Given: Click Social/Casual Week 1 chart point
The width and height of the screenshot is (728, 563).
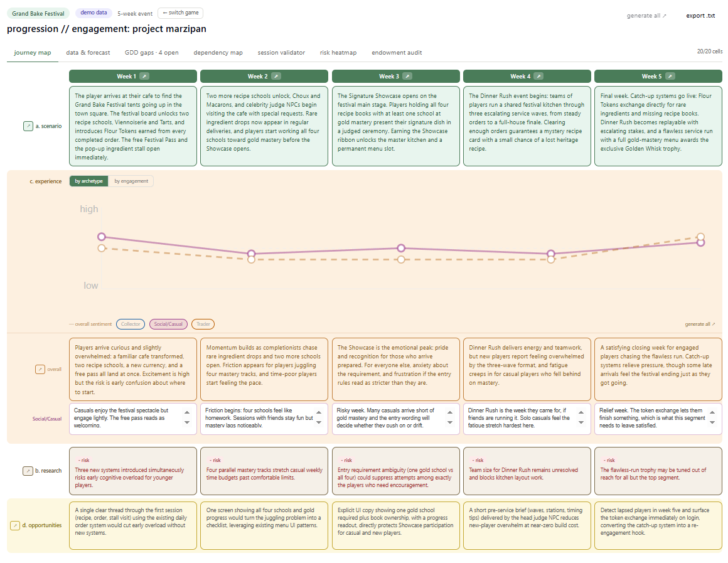Looking at the screenshot, I should 102,237.
